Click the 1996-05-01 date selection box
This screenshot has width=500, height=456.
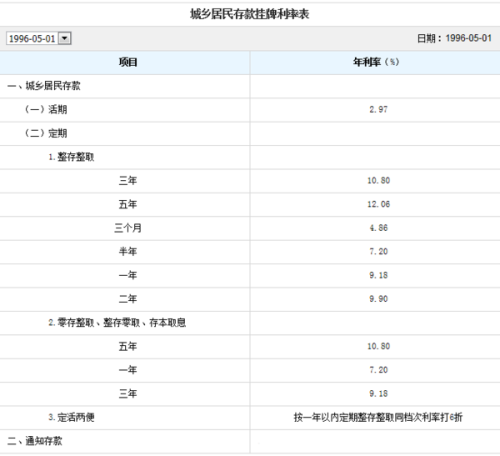(x=39, y=38)
